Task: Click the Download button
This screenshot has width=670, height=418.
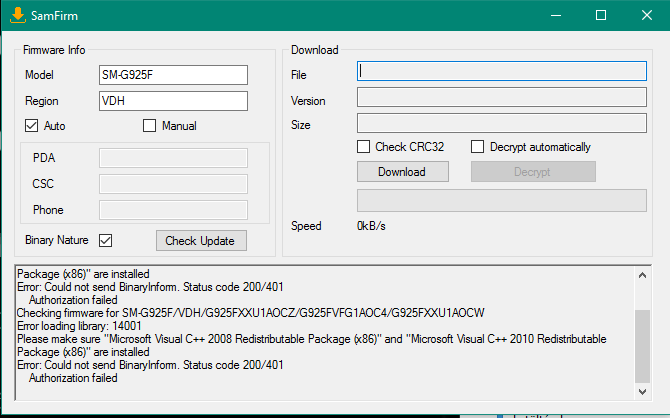Action: pos(403,171)
